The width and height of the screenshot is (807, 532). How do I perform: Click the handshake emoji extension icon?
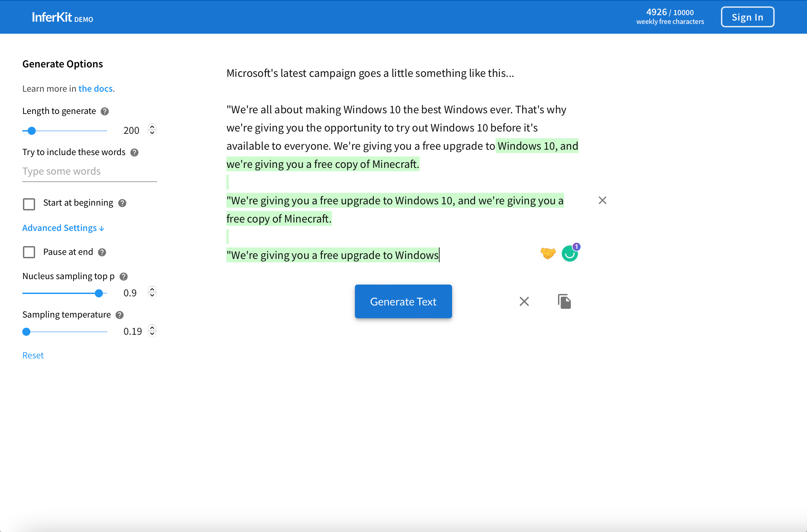(x=548, y=253)
